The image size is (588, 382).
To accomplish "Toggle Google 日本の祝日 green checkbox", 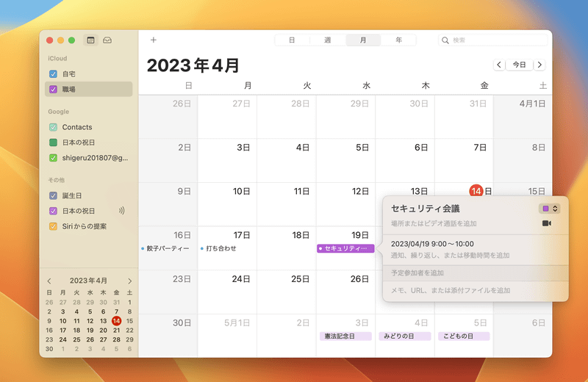I will [x=53, y=143].
